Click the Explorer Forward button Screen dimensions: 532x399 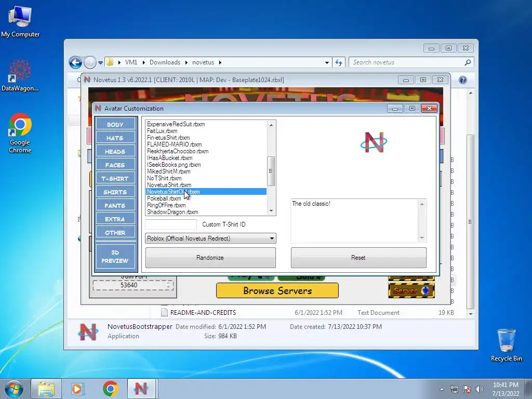pos(90,62)
